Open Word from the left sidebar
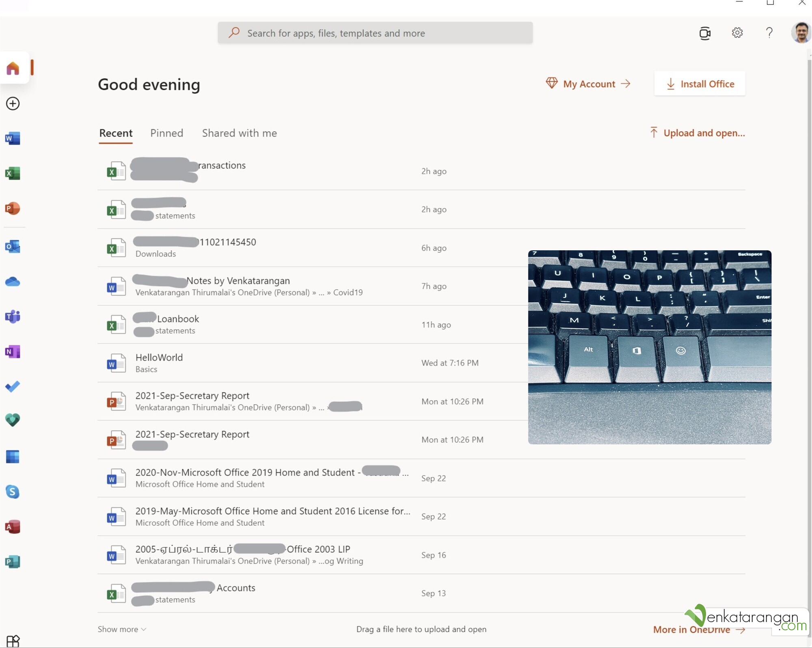The width and height of the screenshot is (812, 648). [13, 139]
